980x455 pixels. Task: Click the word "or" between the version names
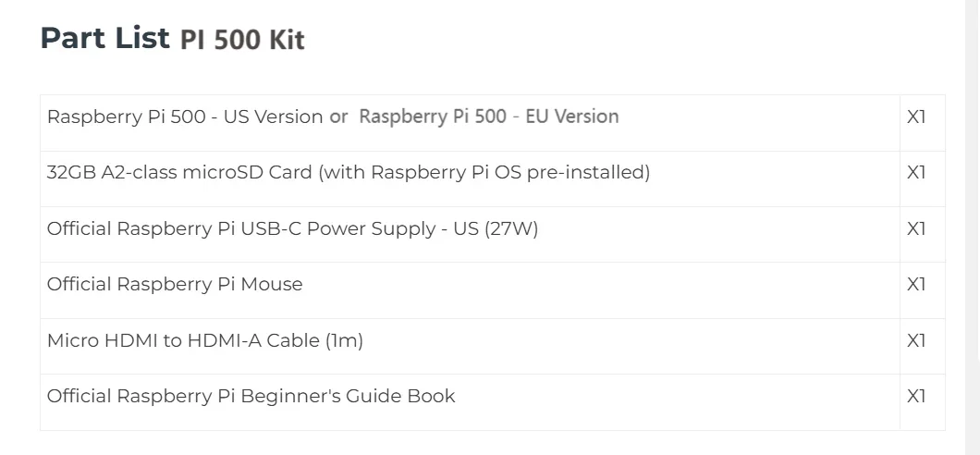click(x=338, y=117)
